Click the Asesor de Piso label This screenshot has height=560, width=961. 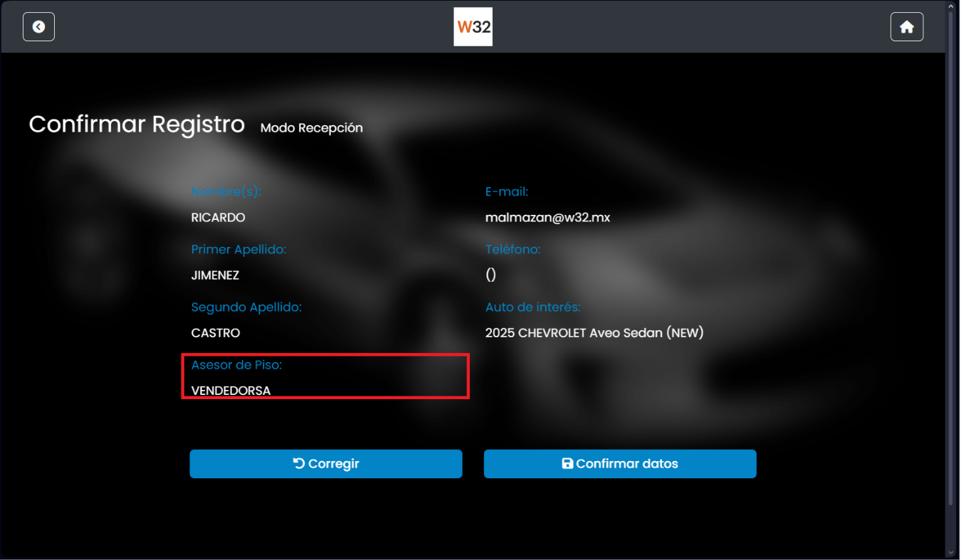(236, 365)
